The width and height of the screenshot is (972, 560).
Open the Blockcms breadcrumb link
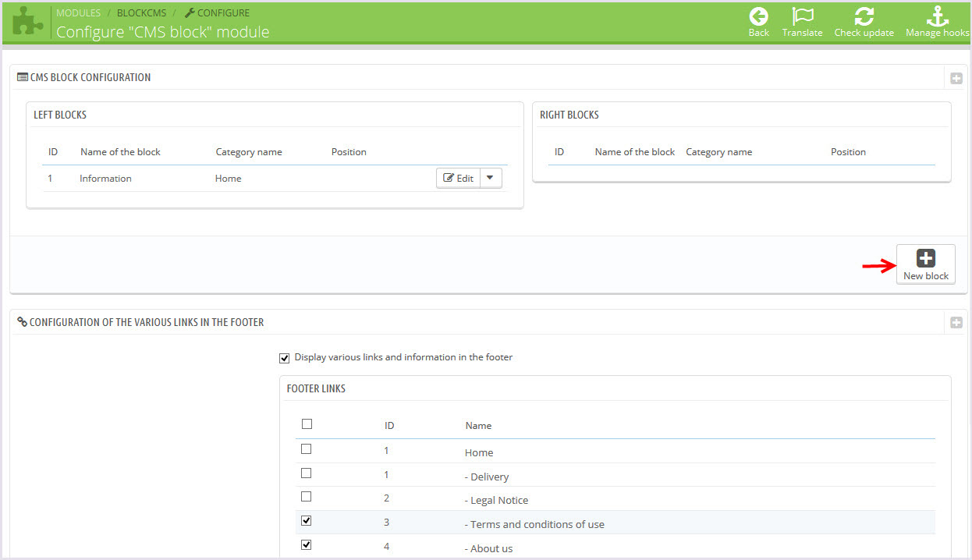coord(141,13)
